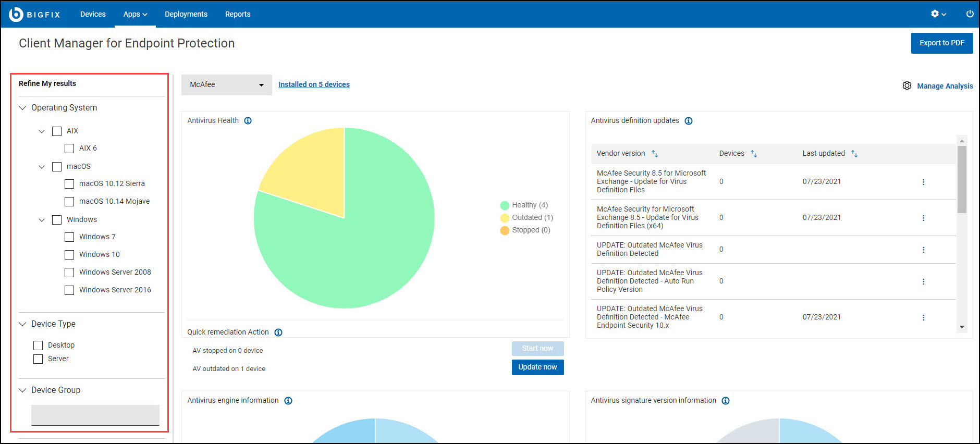980x444 pixels.
Task: Tick the Server device type checkbox
Action: pyautogui.click(x=38, y=359)
